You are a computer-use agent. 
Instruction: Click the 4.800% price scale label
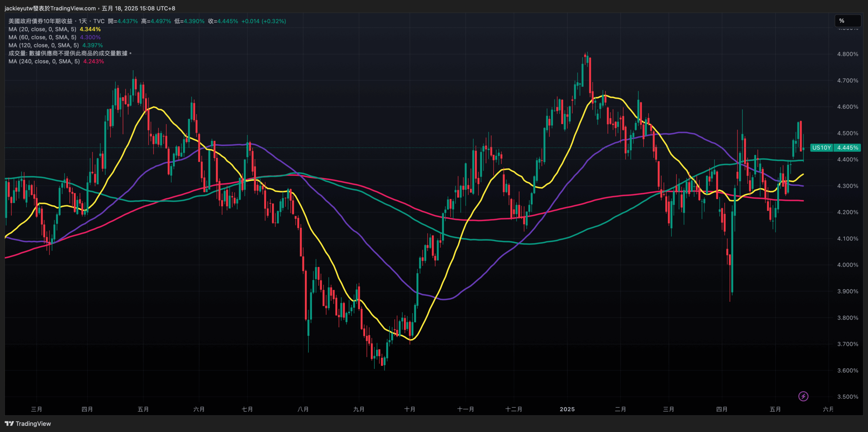(847, 54)
